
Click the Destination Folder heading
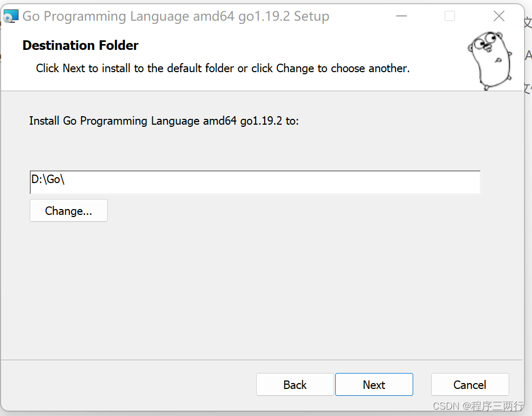tap(81, 46)
